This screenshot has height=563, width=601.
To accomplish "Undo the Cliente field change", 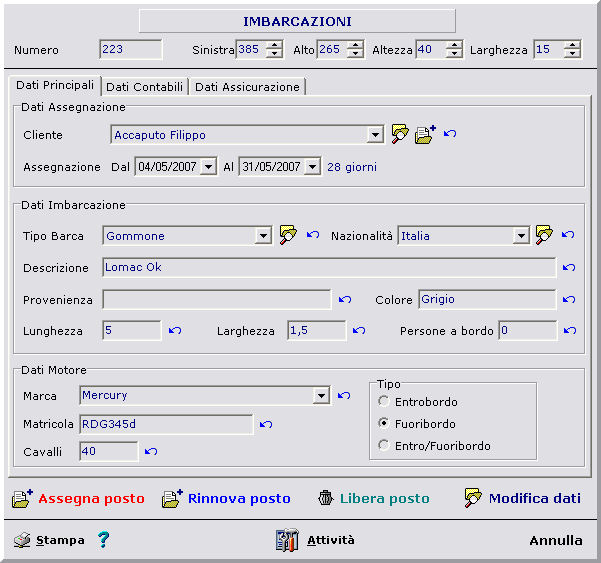I will click(x=450, y=134).
